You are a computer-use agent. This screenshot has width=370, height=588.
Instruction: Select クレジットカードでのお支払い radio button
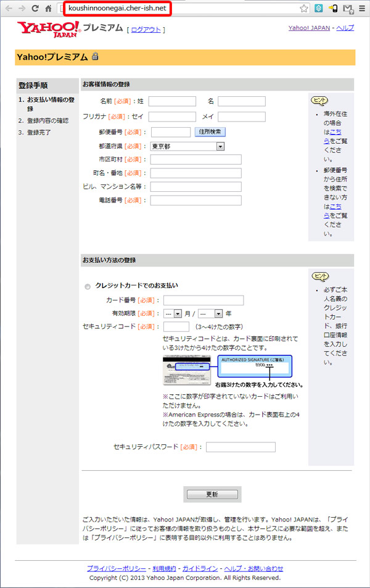88,286
